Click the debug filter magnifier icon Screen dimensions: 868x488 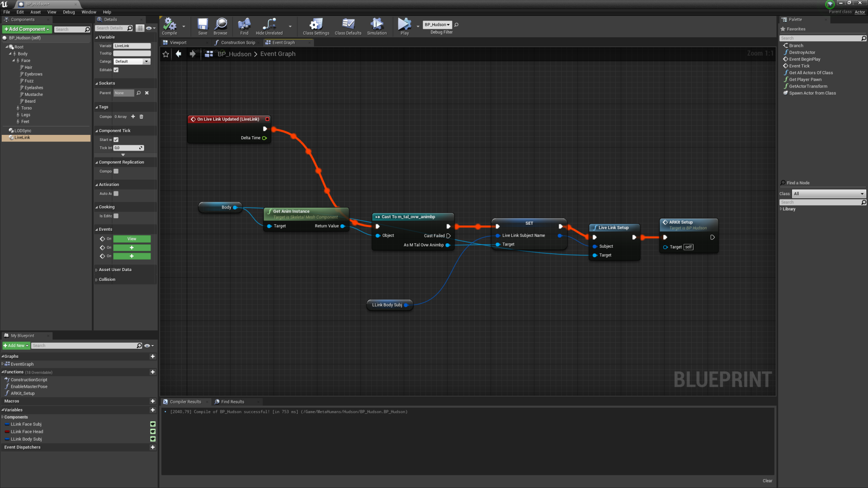[x=456, y=25]
